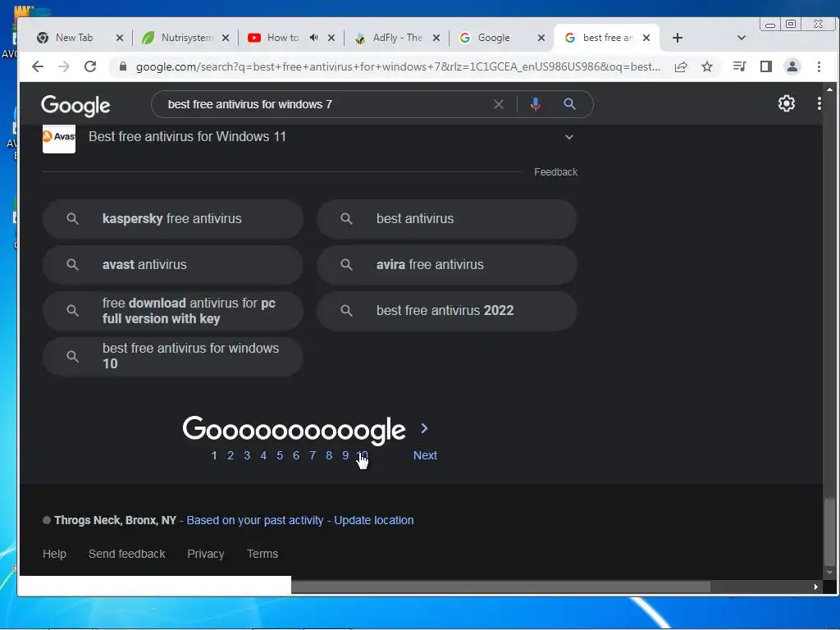Open a new browser tab with plus
This screenshot has height=630, width=840.
[x=677, y=38]
